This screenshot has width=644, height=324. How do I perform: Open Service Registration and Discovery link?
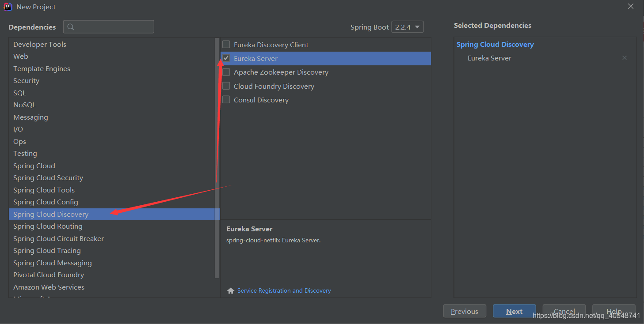click(284, 290)
